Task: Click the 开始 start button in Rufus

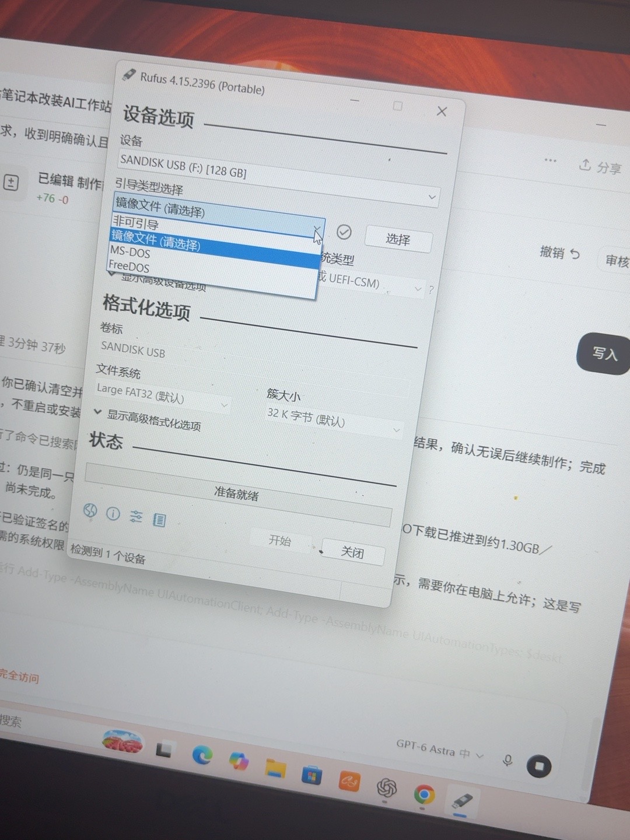Action: (x=280, y=540)
